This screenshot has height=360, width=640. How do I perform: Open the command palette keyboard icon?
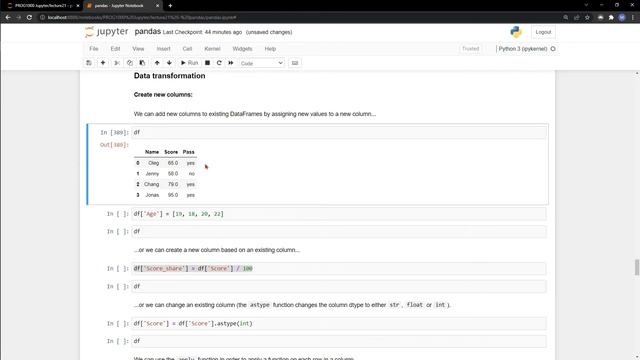[x=295, y=63]
